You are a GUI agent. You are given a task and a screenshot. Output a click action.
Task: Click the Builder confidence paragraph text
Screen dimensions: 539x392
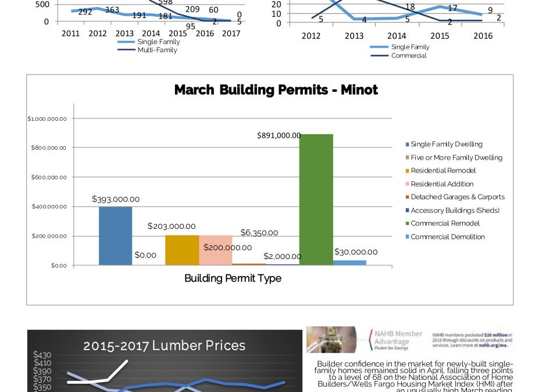click(x=413, y=376)
